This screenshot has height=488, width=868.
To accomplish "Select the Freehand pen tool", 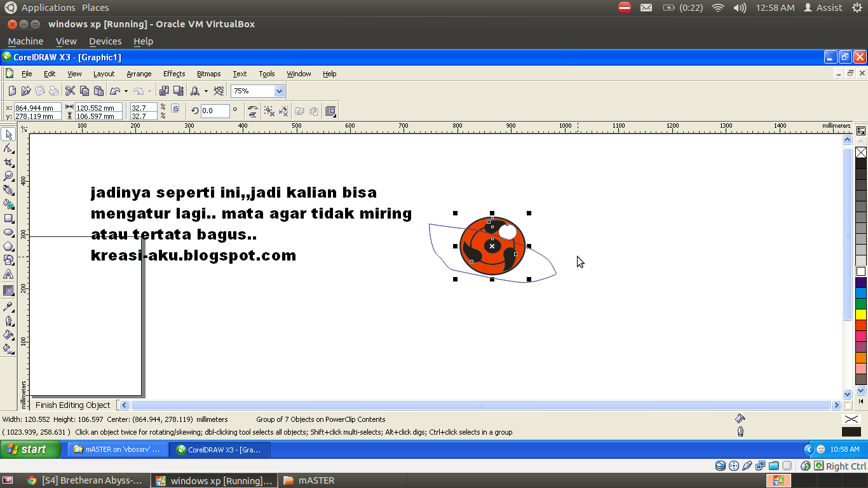I will tap(8, 190).
